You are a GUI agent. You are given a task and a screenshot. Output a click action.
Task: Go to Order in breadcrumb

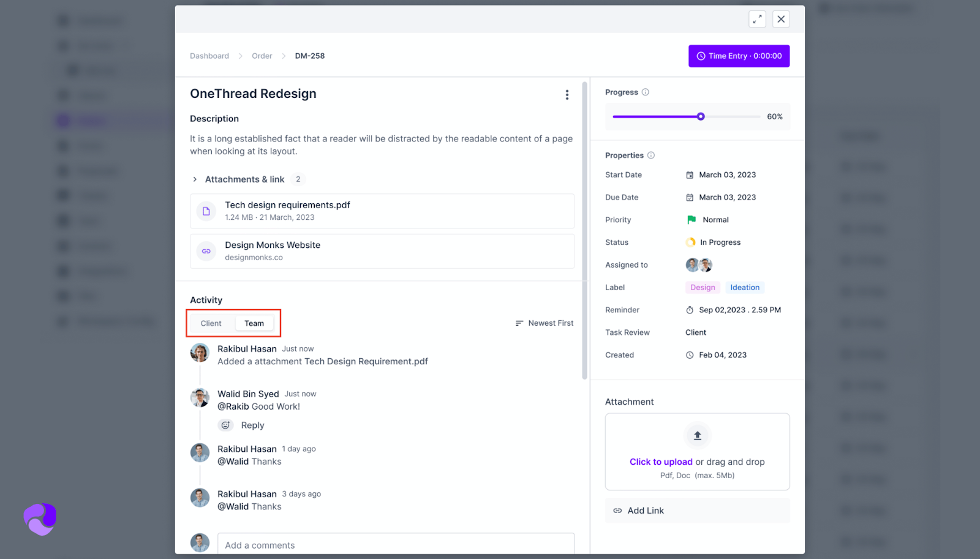[x=262, y=56]
